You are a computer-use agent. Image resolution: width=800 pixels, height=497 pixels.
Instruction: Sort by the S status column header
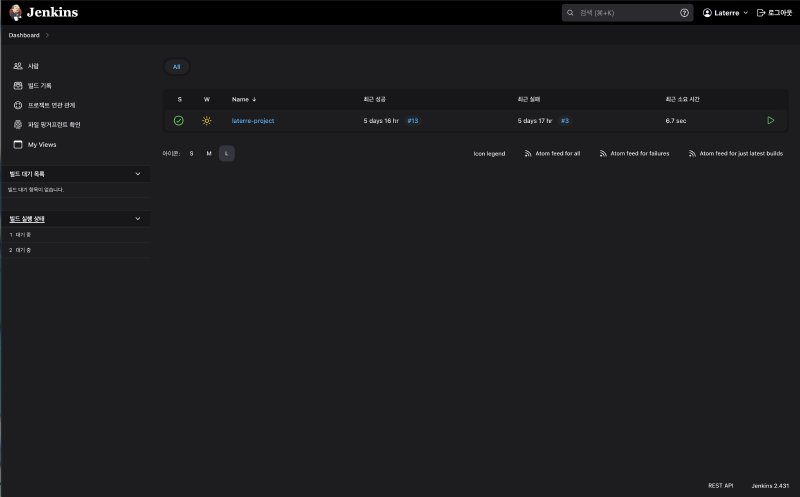coord(180,100)
